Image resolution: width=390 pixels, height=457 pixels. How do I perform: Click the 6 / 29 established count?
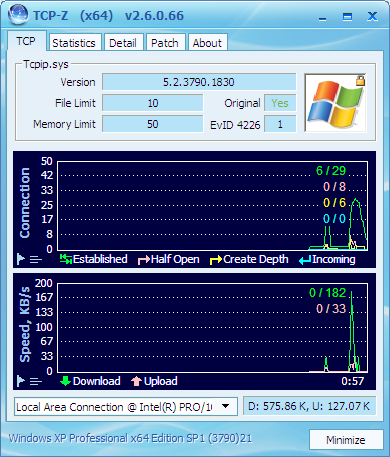(331, 171)
